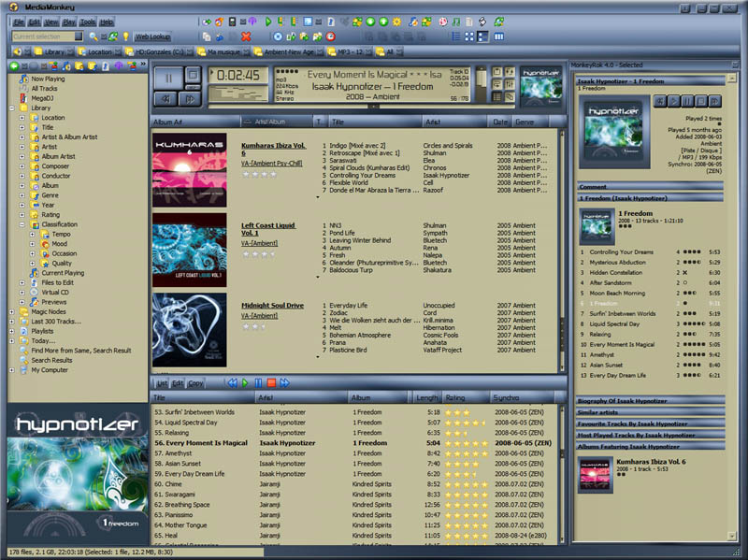Expand the My Computer tree node

tap(12, 369)
